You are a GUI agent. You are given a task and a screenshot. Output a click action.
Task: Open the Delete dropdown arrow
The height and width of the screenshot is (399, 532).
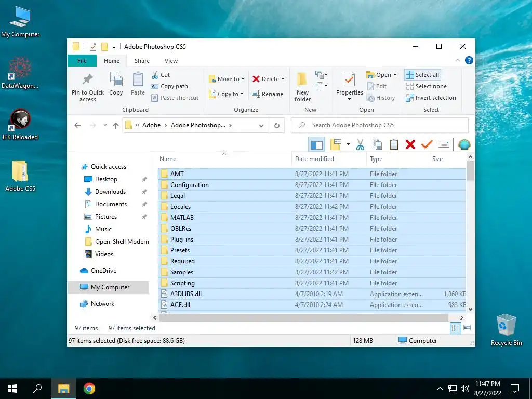coord(283,79)
